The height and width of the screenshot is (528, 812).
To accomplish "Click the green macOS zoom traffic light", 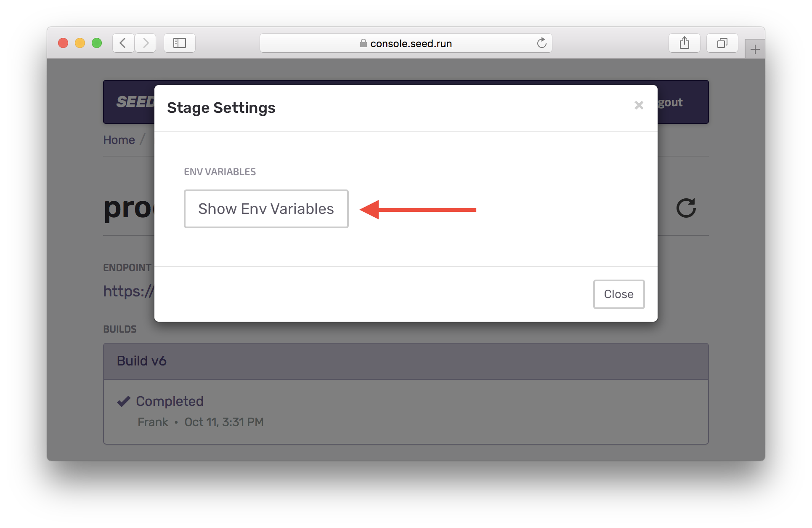I will click(96, 43).
